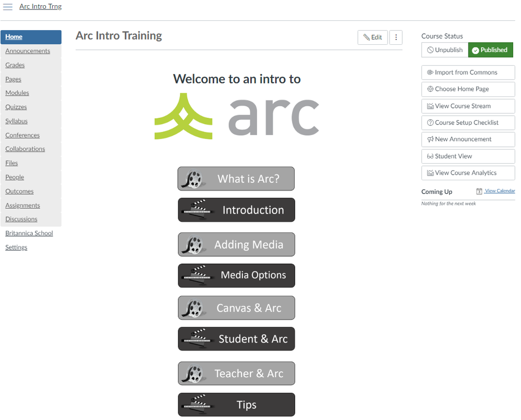Click Choose Home Page button
The image size is (521, 420).
[x=468, y=89]
